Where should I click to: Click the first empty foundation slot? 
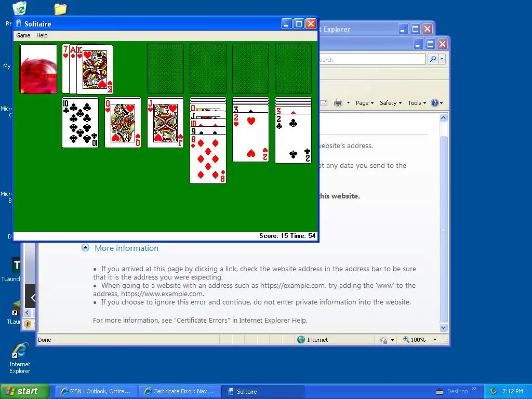[x=166, y=69]
